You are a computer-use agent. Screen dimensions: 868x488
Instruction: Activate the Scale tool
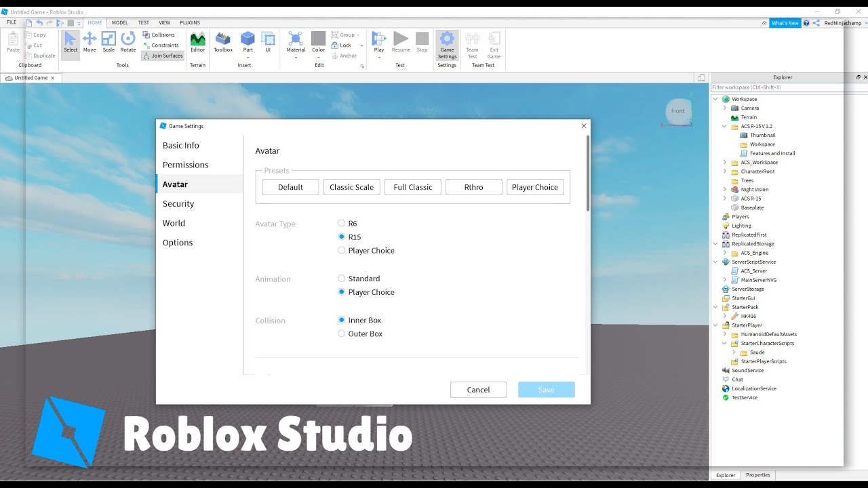[x=108, y=42]
